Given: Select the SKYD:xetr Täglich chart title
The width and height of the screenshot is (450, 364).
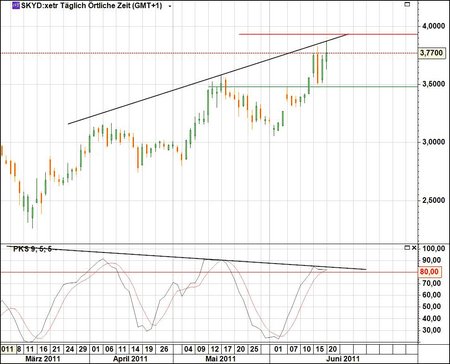Looking at the screenshot, I should point(92,6).
